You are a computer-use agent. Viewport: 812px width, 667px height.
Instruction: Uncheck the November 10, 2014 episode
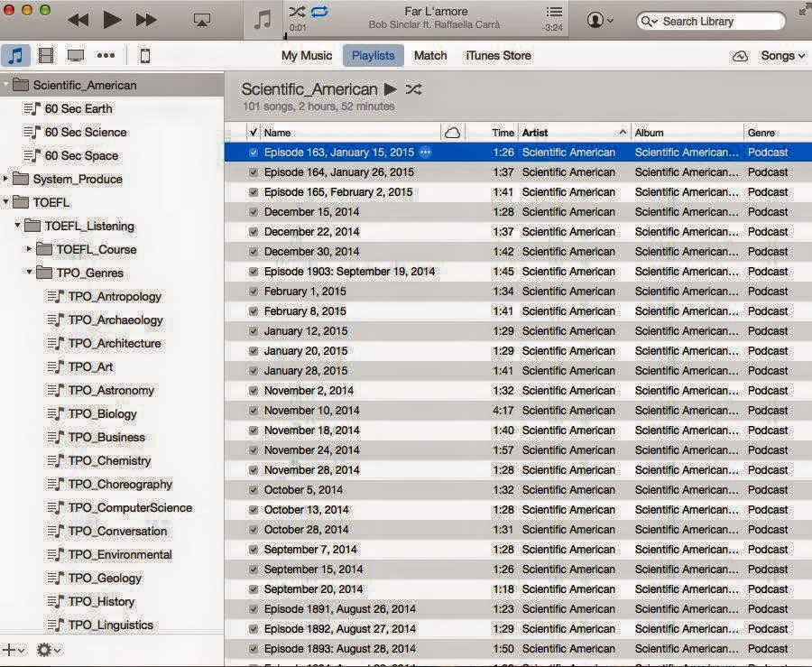pyautogui.click(x=254, y=411)
